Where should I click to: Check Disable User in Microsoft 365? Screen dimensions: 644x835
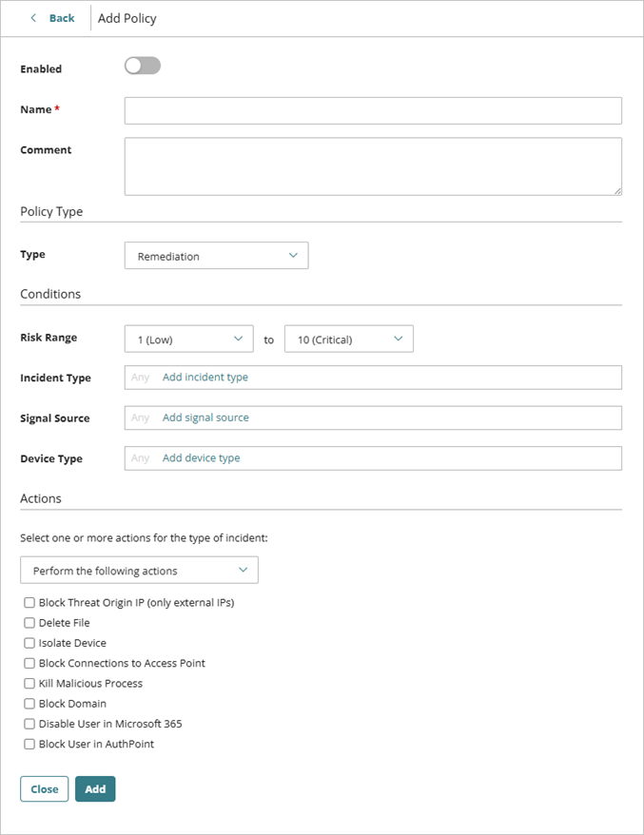click(29, 724)
